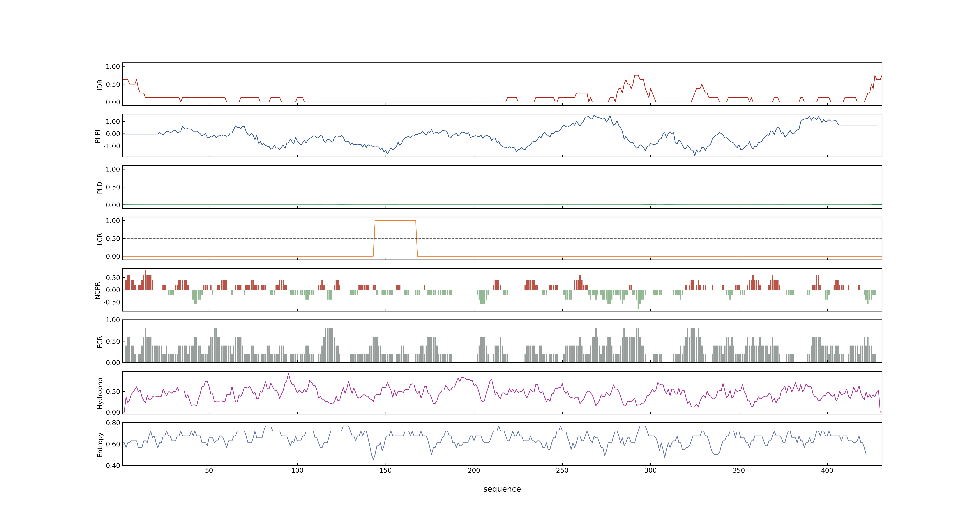
Task: Click x-axis tick label 200
Action: [474, 470]
